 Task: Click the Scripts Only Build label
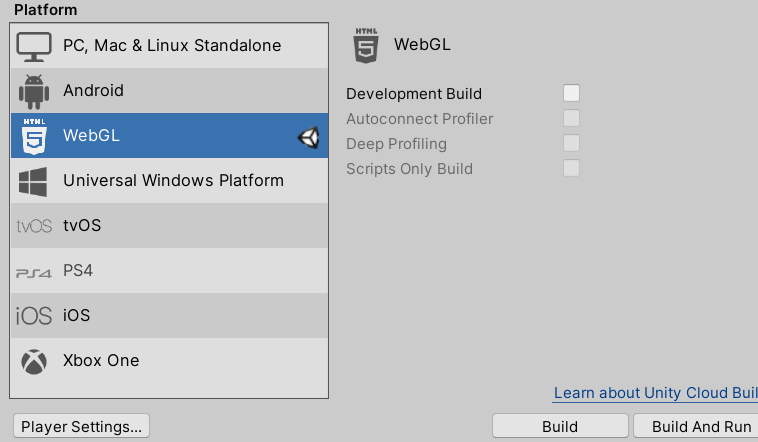click(x=409, y=169)
